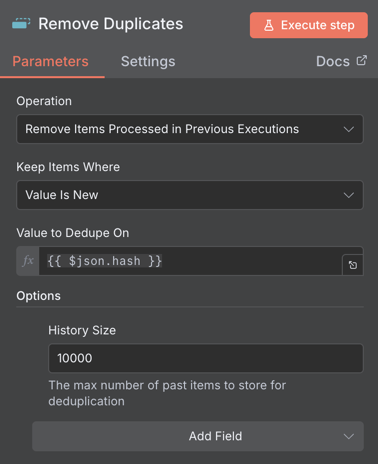Open the Docs link
This screenshot has height=464, width=378.
341,61
